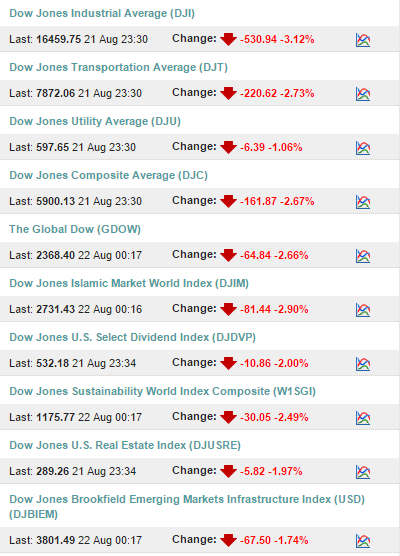This screenshot has width=400, height=556.
Task: Visit Dow Jones U.S. Select Dividend Index link
Action: click(x=133, y=337)
